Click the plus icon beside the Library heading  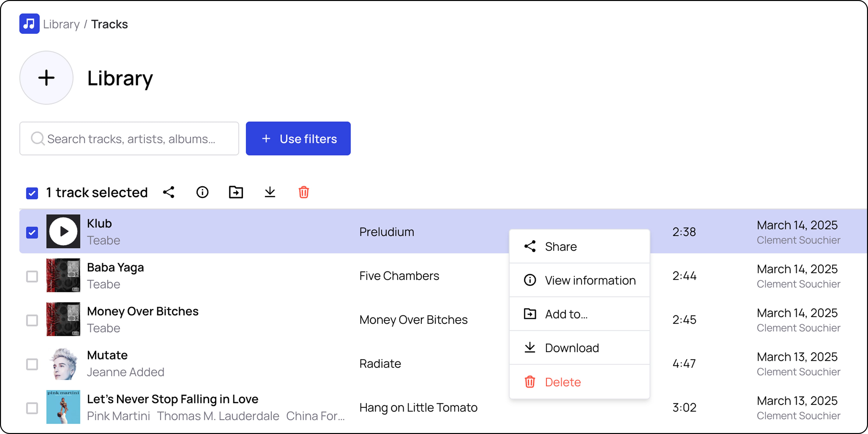point(46,78)
